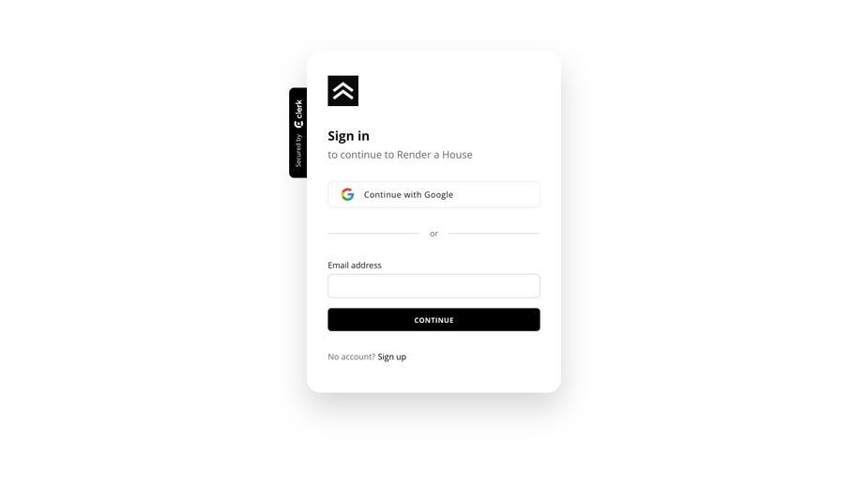
Task: Click the black CONTINUE button
Action: click(x=434, y=320)
